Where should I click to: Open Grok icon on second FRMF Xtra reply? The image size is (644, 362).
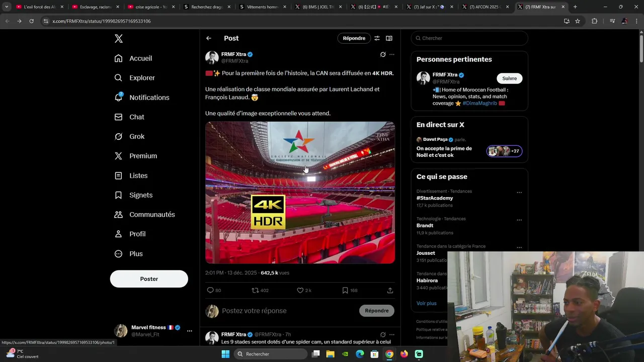coord(383,334)
